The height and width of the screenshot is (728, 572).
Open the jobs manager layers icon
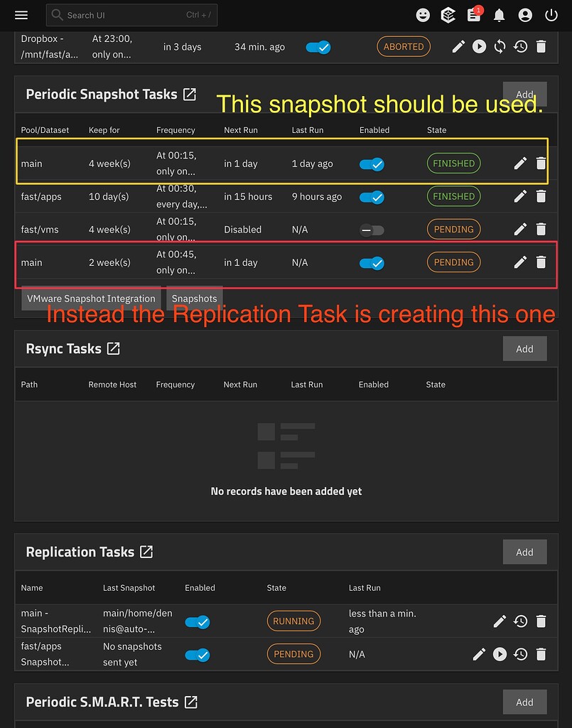(x=448, y=14)
